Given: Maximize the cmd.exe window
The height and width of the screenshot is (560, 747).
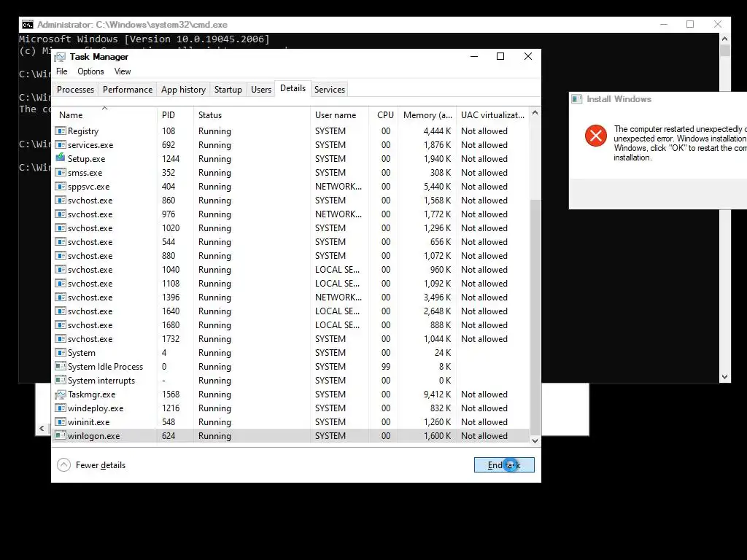Looking at the screenshot, I should (690, 24).
